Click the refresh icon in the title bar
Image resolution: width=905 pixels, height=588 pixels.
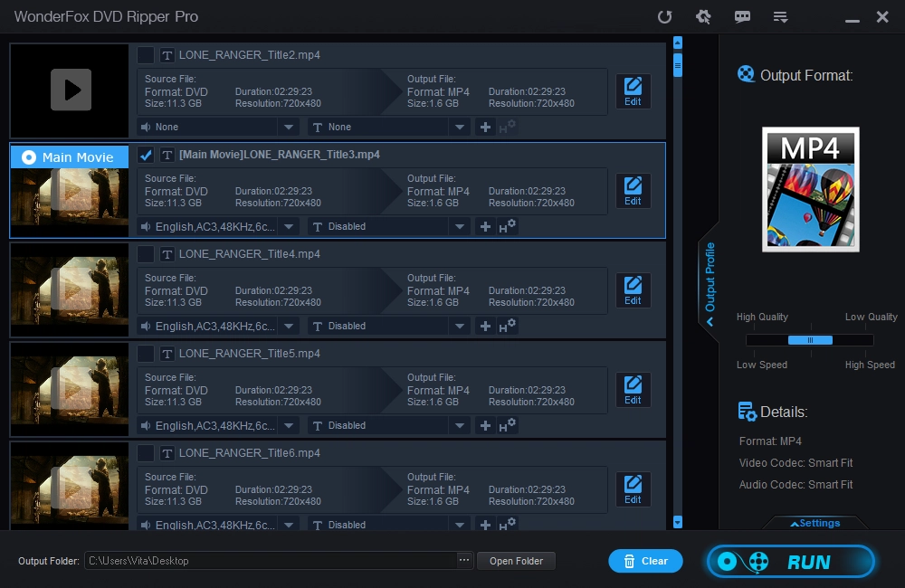(665, 16)
